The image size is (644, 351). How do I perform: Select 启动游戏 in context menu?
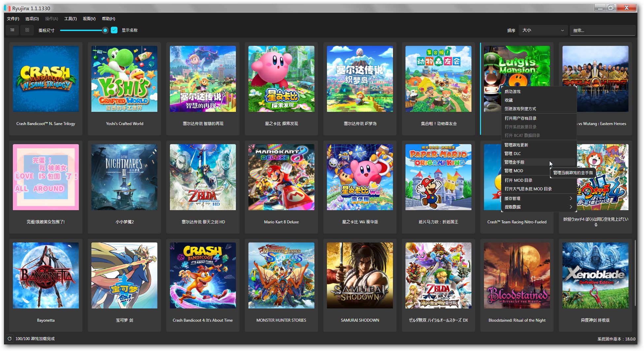[539, 91]
